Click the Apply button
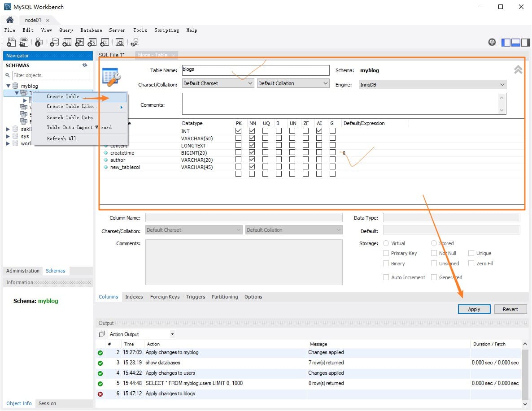The image size is (532, 411). [x=474, y=309]
